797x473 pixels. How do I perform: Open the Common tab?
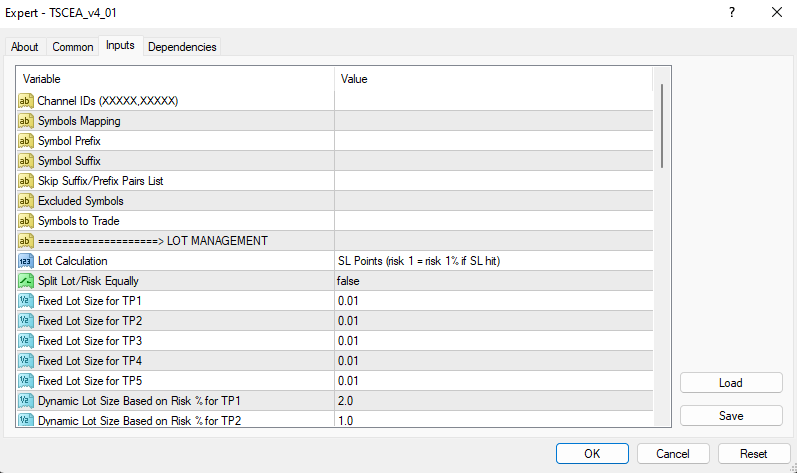point(73,47)
